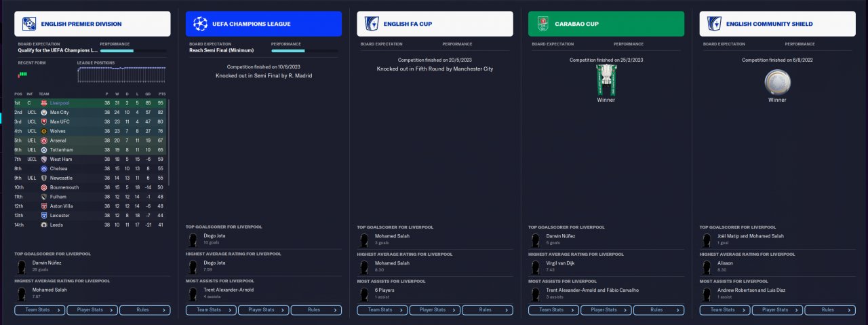The height and width of the screenshot is (325, 868).
Task: Click the Bournemouth club badge
Action: coord(43,187)
